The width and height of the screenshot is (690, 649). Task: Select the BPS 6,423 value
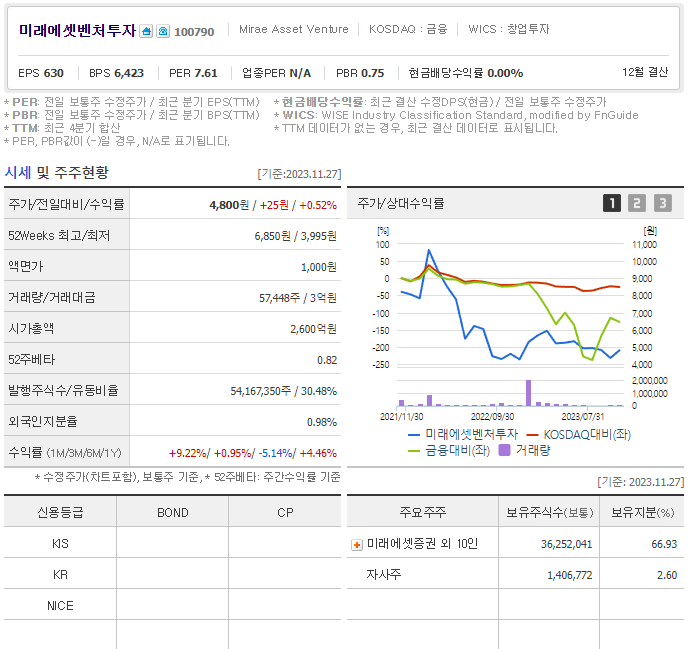pyautogui.click(x=117, y=73)
